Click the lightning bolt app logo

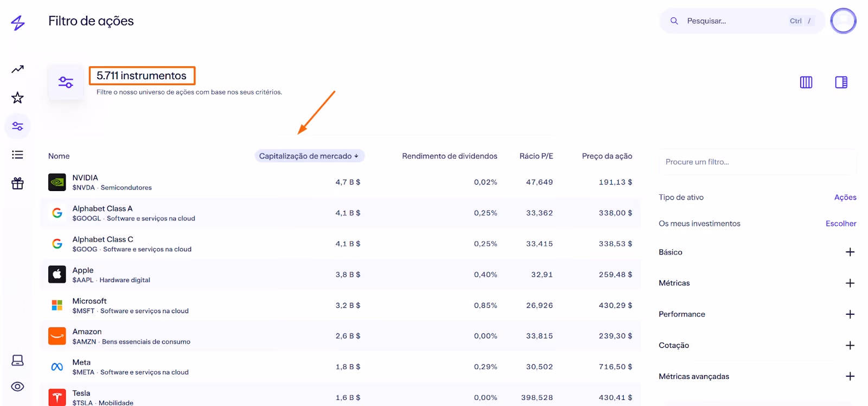click(x=18, y=23)
